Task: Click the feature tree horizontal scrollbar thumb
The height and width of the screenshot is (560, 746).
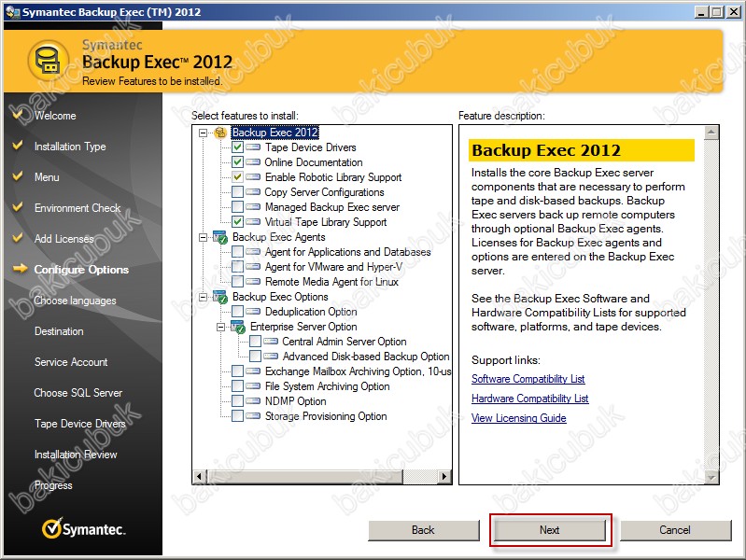Action: coord(304,476)
